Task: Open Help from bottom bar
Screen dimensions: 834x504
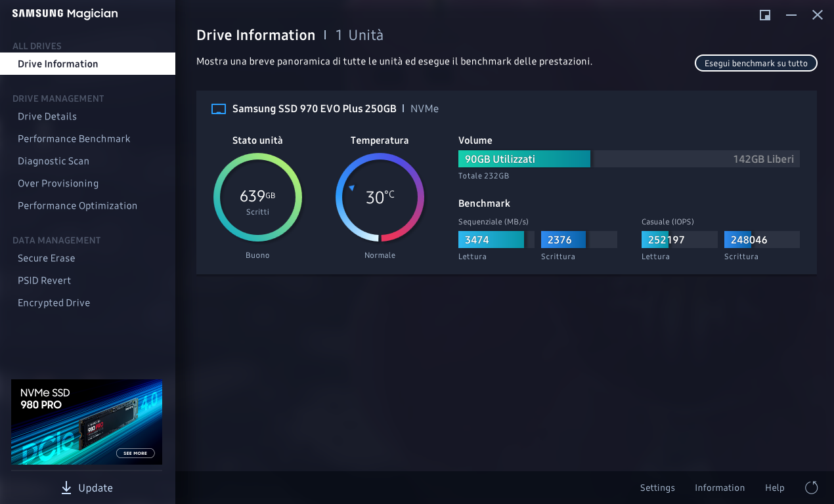Action: click(x=775, y=488)
